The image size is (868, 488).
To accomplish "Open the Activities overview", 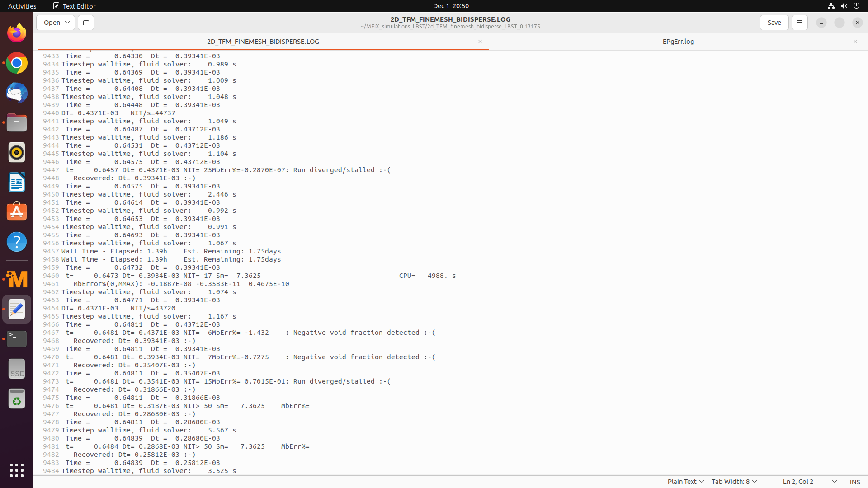I will (22, 6).
